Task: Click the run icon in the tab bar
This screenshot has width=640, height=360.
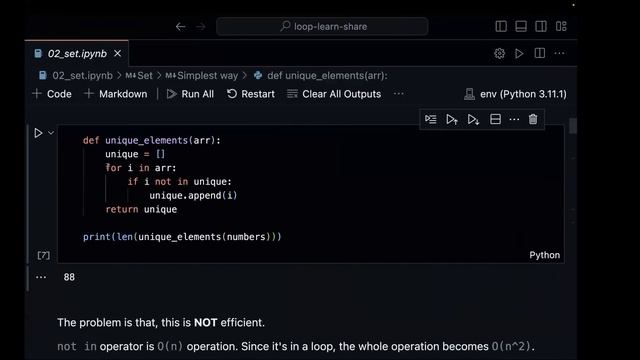Action: point(519,53)
